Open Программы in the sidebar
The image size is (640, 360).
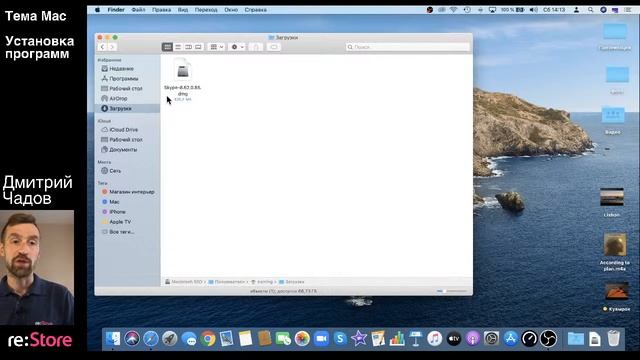(x=124, y=78)
